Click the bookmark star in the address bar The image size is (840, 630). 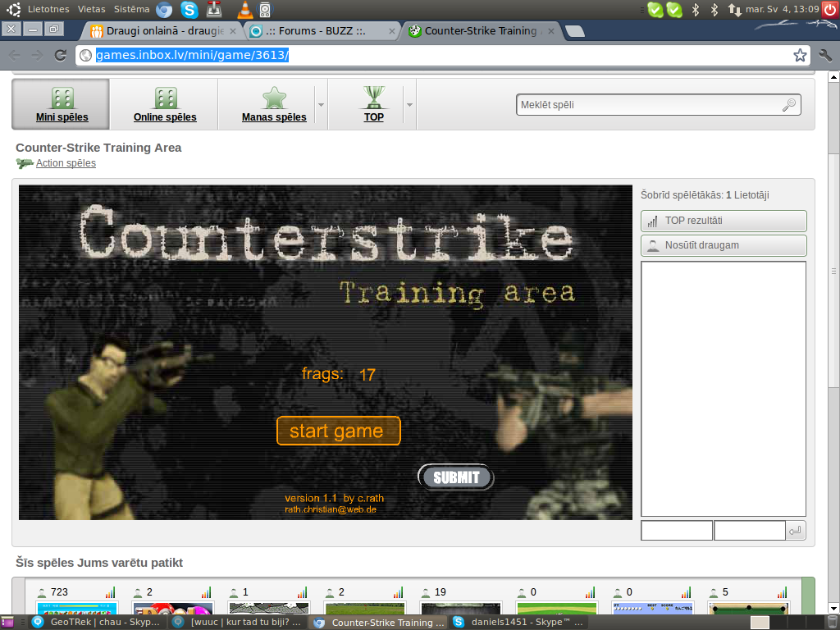click(800, 55)
